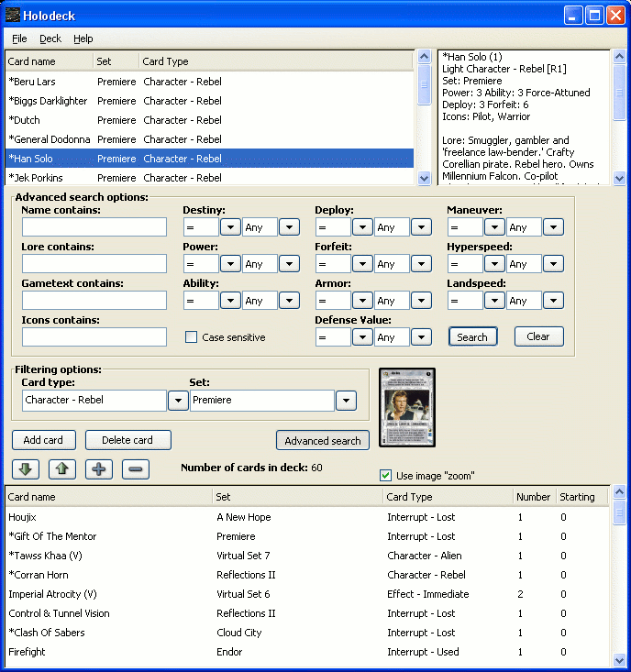Click the green up arrow button
The width and height of the screenshot is (631, 672).
pos(62,468)
